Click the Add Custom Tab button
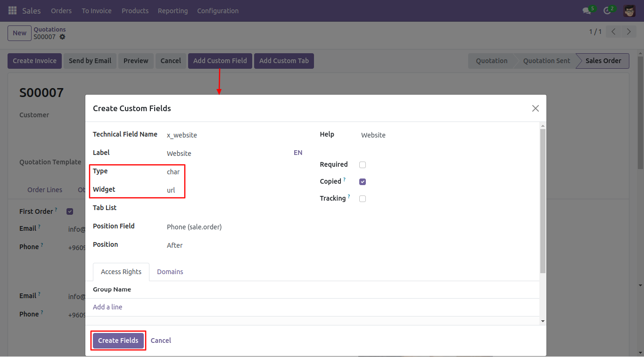 pyautogui.click(x=284, y=61)
